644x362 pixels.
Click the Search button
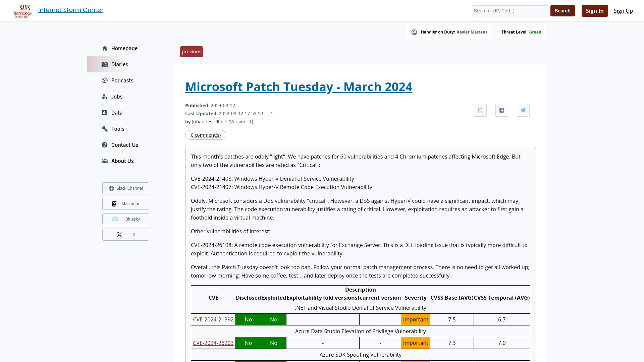click(562, 11)
